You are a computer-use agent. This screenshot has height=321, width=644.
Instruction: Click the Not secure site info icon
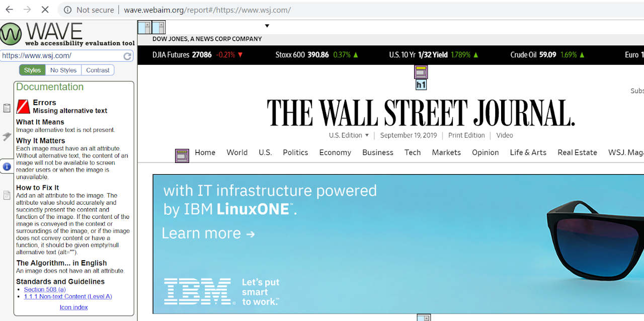click(68, 10)
